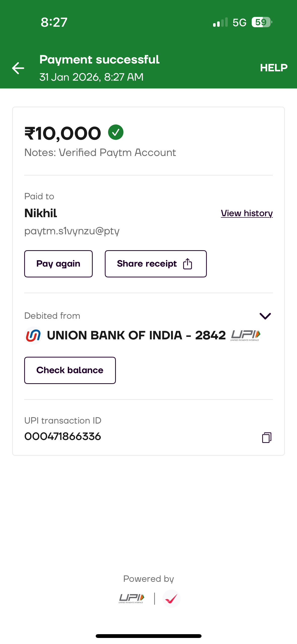Tap the back arrow icon

point(18,68)
